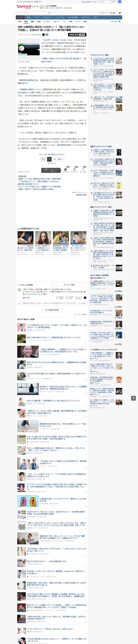The width and height of the screenshot is (138, 644).
Task: Go to page 2 of the article
Action: (x=55, y=159)
